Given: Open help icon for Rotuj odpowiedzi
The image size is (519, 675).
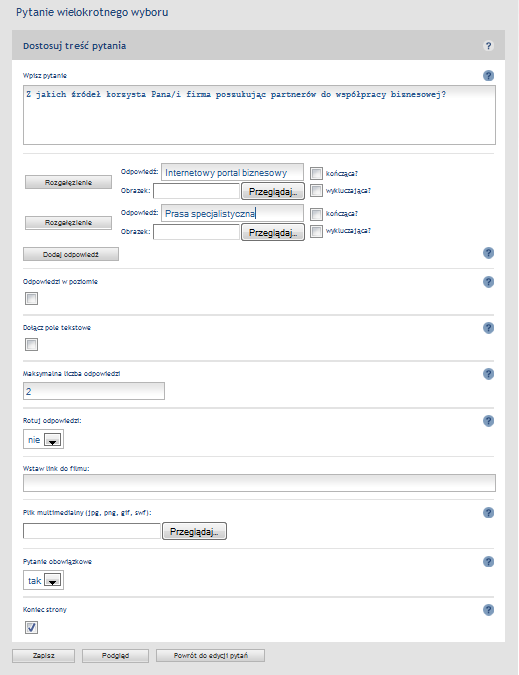Looking at the screenshot, I should 488,421.
